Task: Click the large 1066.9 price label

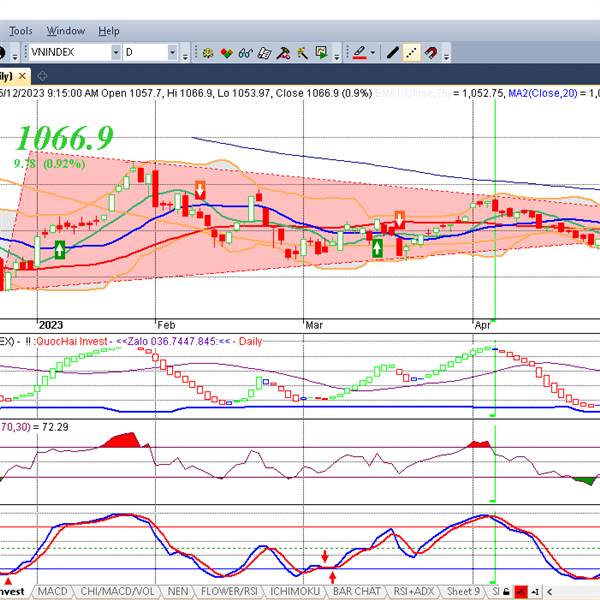Action: 65,138
